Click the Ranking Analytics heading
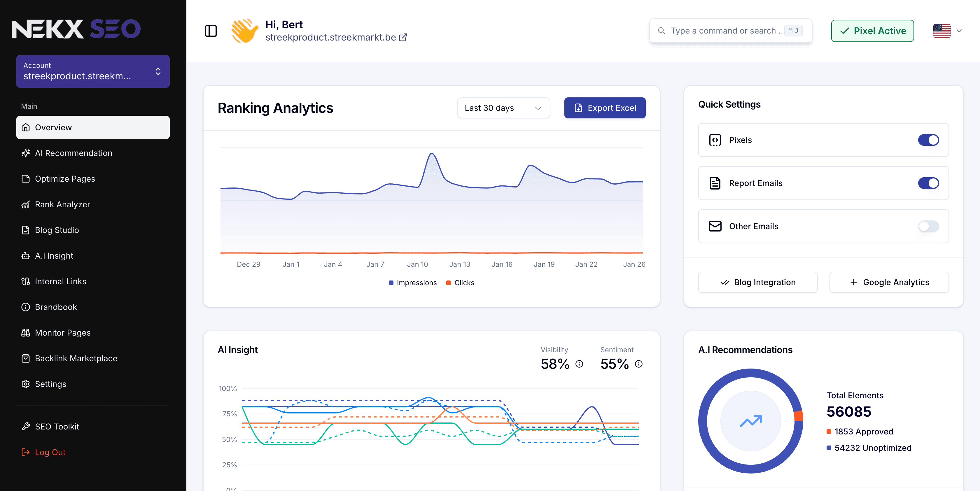Image resolution: width=980 pixels, height=491 pixels. click(x=275, y=108)
